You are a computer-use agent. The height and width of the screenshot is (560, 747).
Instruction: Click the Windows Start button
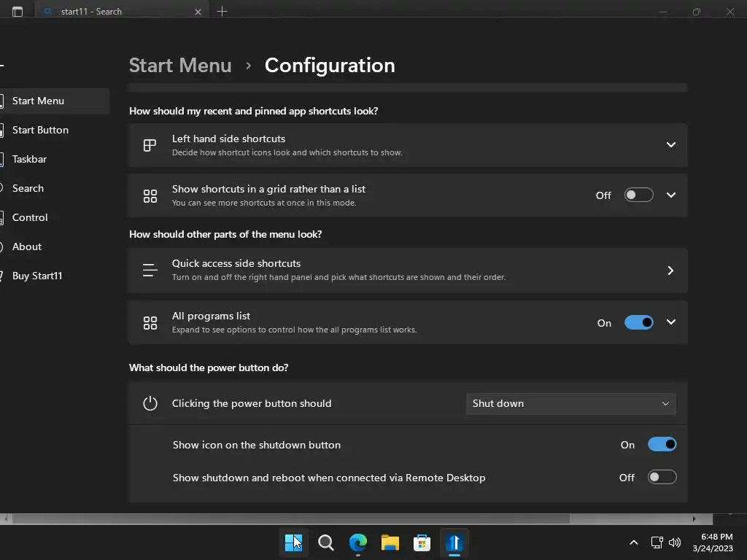(x=293, y=542)
